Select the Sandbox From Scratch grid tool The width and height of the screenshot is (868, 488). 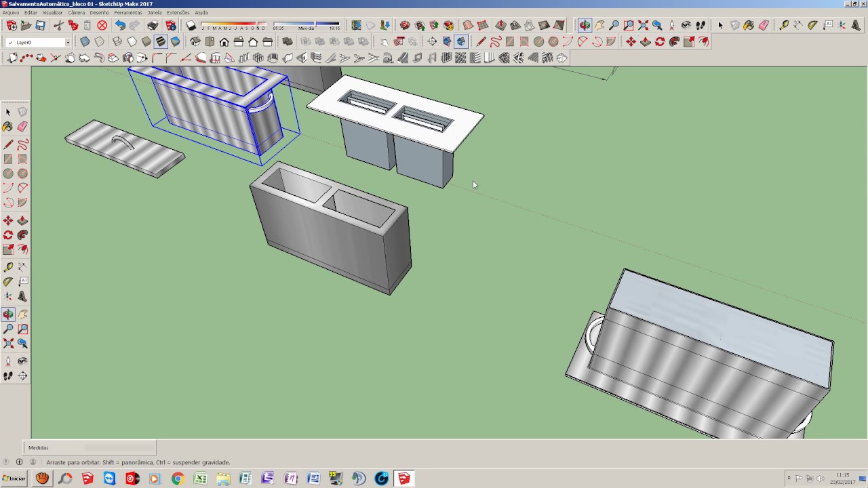(483, 26)
